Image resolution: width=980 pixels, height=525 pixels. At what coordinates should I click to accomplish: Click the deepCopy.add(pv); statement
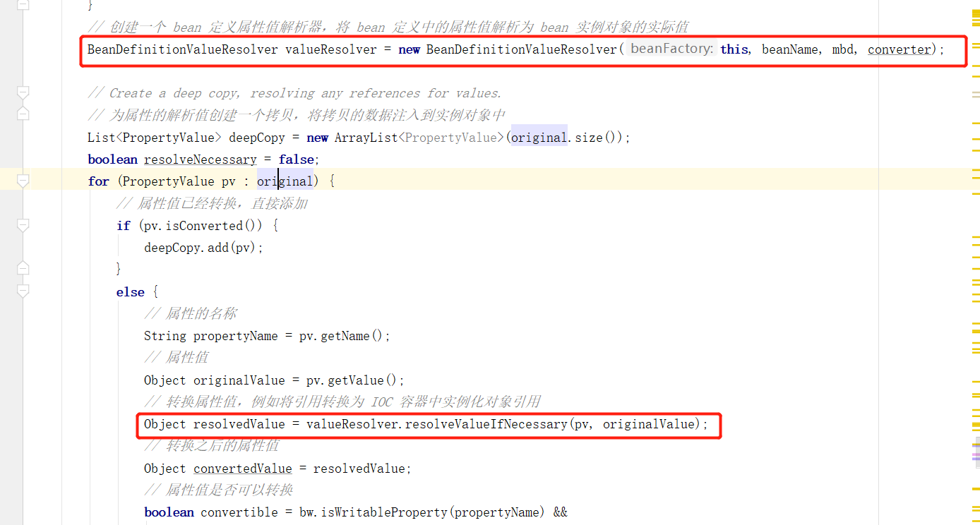point(203,248)
